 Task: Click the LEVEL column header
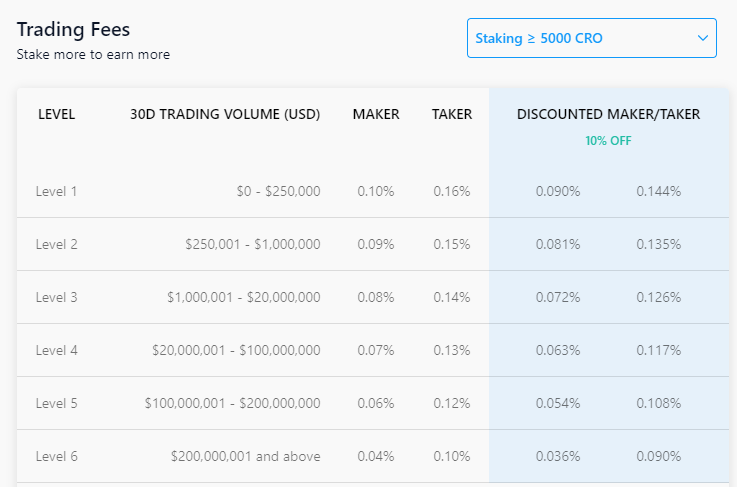point(56,114)
